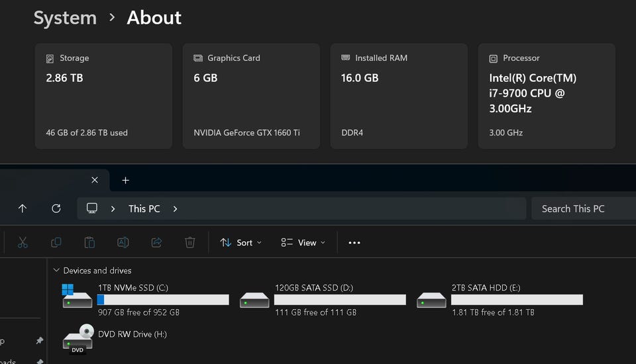Click the Installed RAM icon

tap(346, 58)
